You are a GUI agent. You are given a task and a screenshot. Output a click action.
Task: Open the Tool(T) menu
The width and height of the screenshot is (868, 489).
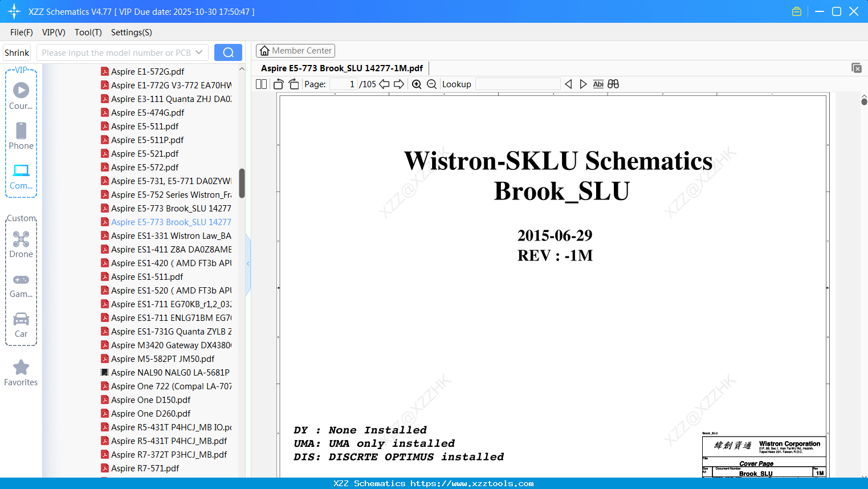(x=88, y=32)
